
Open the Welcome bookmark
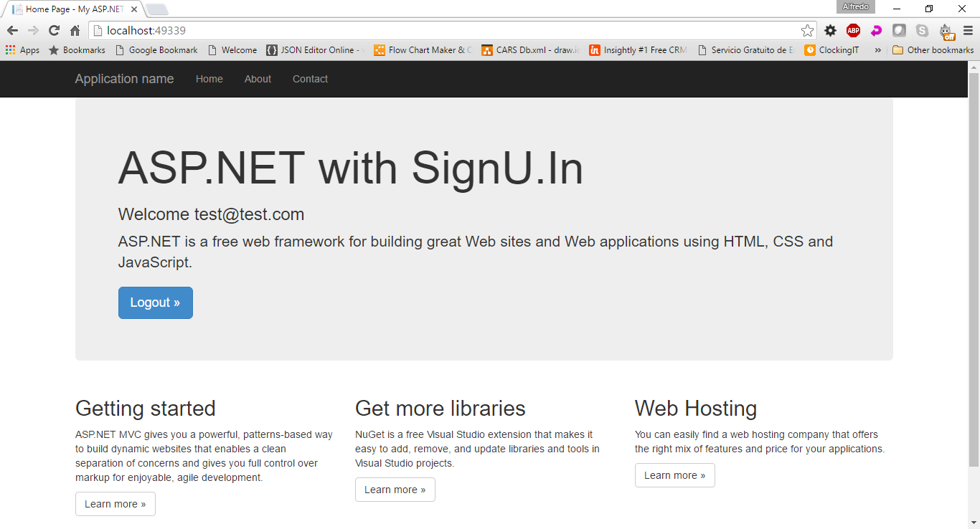click(232, 50)
